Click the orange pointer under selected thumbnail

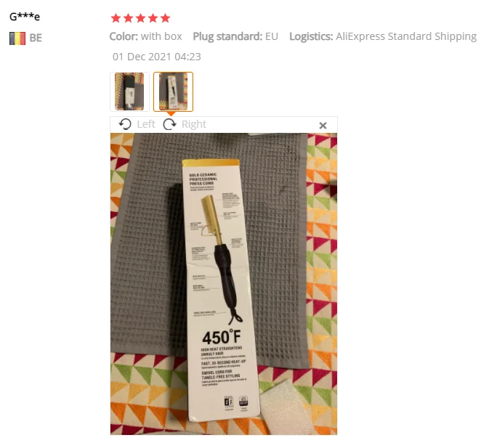click(x=171, y=114)
